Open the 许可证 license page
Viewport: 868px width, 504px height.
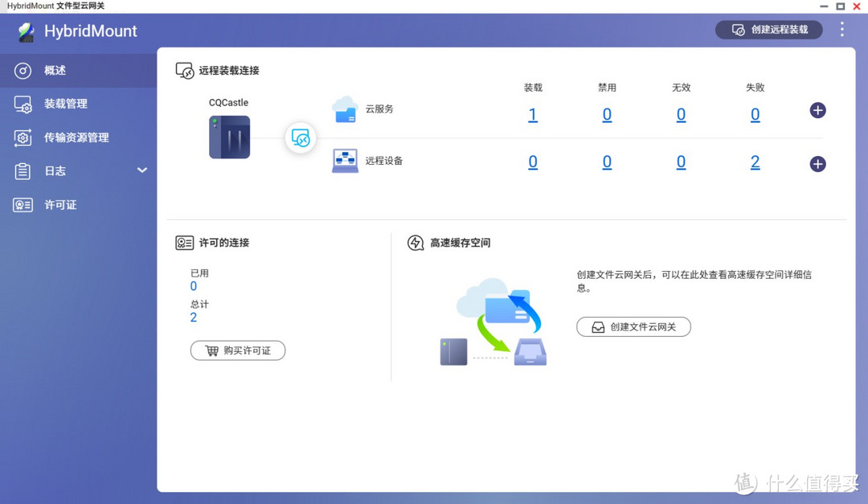pyautogui.click(x=78, y=205)
